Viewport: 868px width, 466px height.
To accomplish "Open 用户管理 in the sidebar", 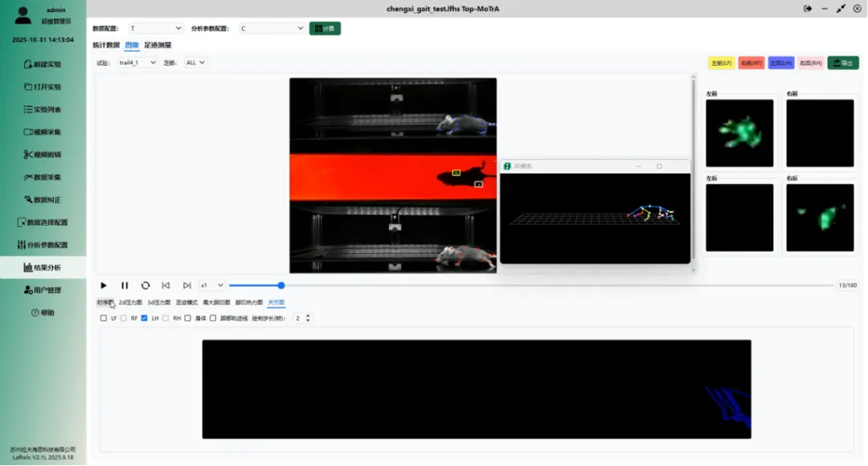I will pos(43,290).
